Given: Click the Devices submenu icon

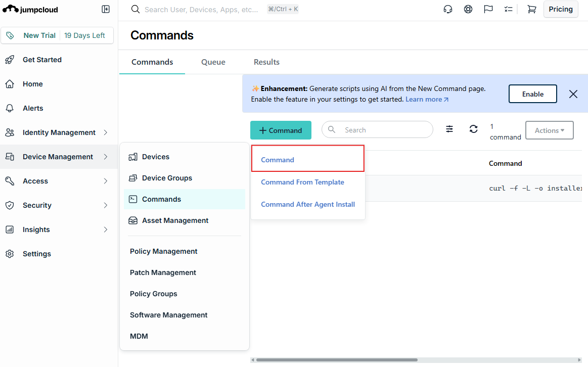Looking at the screenshot, I should 133,157.
